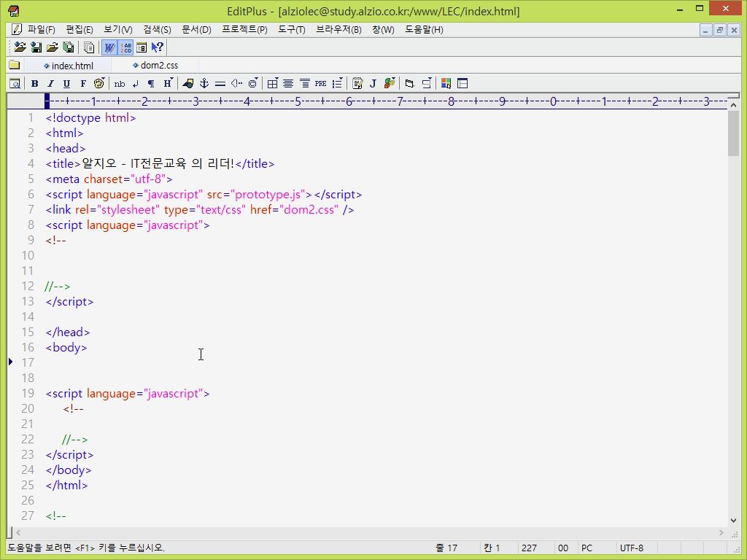Image resolution: width=747 pixels, height=560 pixels.
Task: Click the open folder toolbar icon
Action: click(x=53, y=47)
